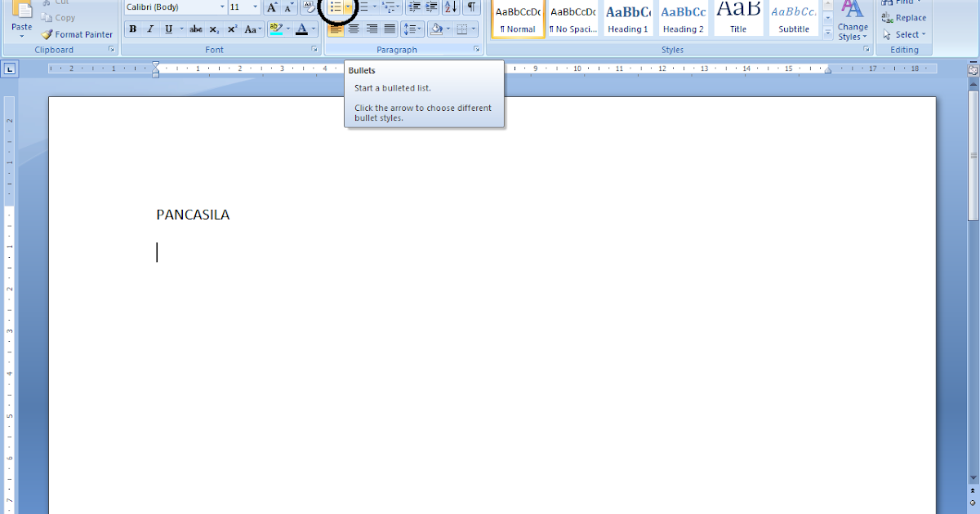Image resolution: width=980 pixels, height=514 pixels.
Task: Apply the Heading 1 style
Action: (628, 19)
